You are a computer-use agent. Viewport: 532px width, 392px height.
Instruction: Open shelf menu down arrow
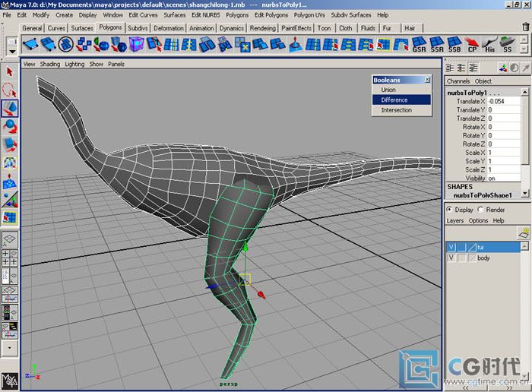point(12,52)
